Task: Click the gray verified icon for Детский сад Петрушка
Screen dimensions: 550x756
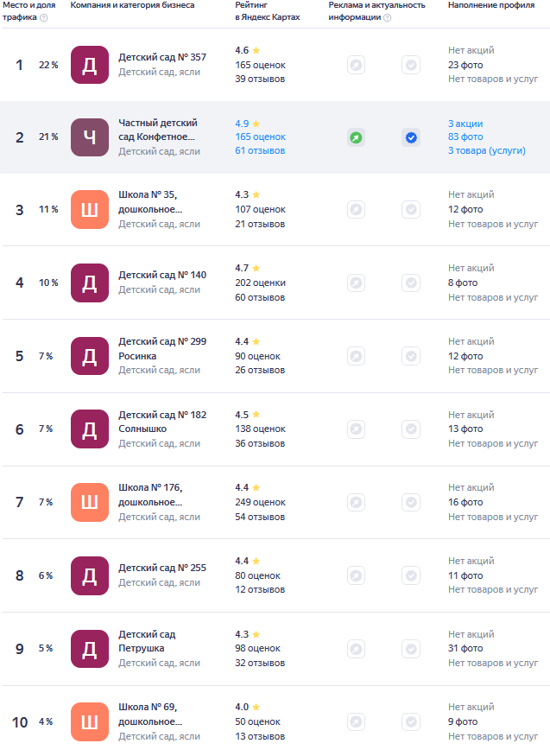Action: (411, 649)
